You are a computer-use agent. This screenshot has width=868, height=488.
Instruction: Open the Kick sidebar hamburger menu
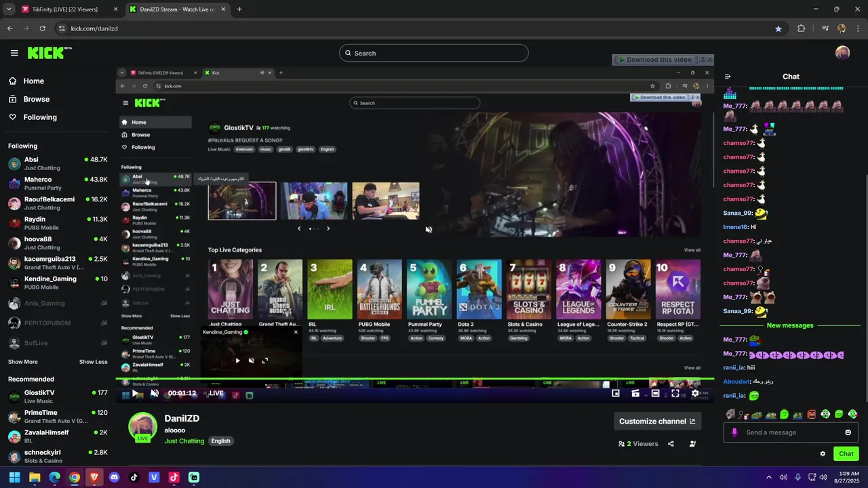point(14,53)
